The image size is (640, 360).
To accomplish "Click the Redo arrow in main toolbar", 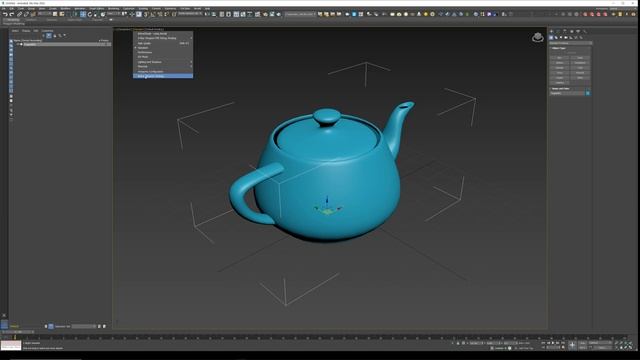I will coord(12,14).
